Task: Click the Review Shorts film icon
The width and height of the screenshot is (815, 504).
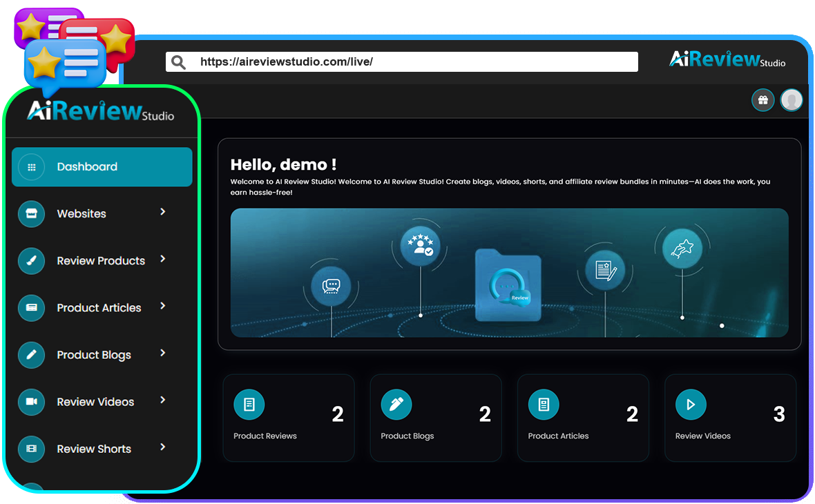Action: coord(31,449)
